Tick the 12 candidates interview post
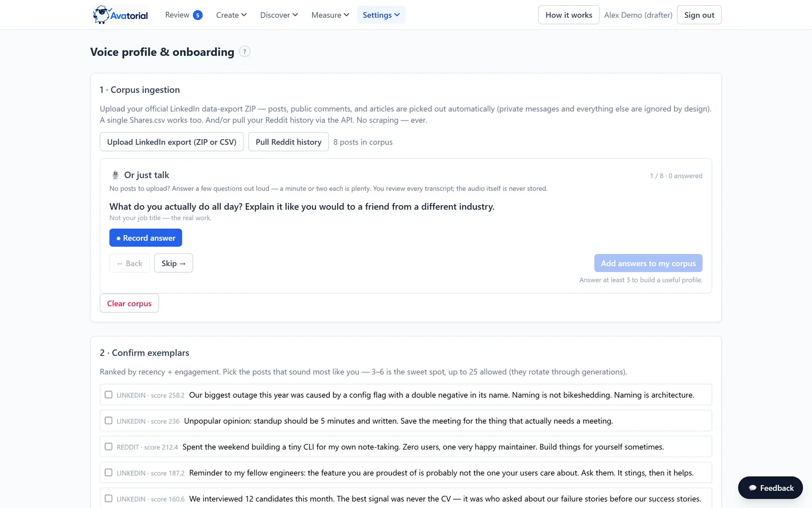The image size is (812, 508). pyautogui.click(x=109, y=498)
